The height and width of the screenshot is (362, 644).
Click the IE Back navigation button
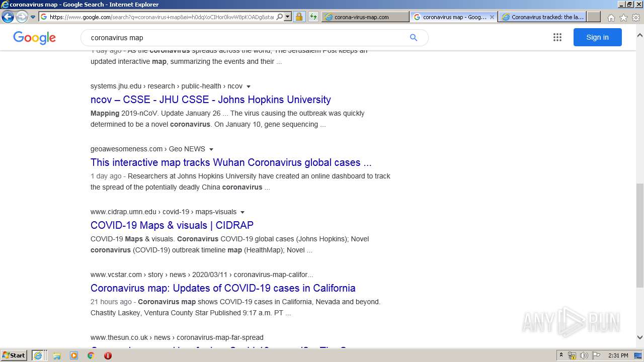pyautogui.click(x=8, y=17)
